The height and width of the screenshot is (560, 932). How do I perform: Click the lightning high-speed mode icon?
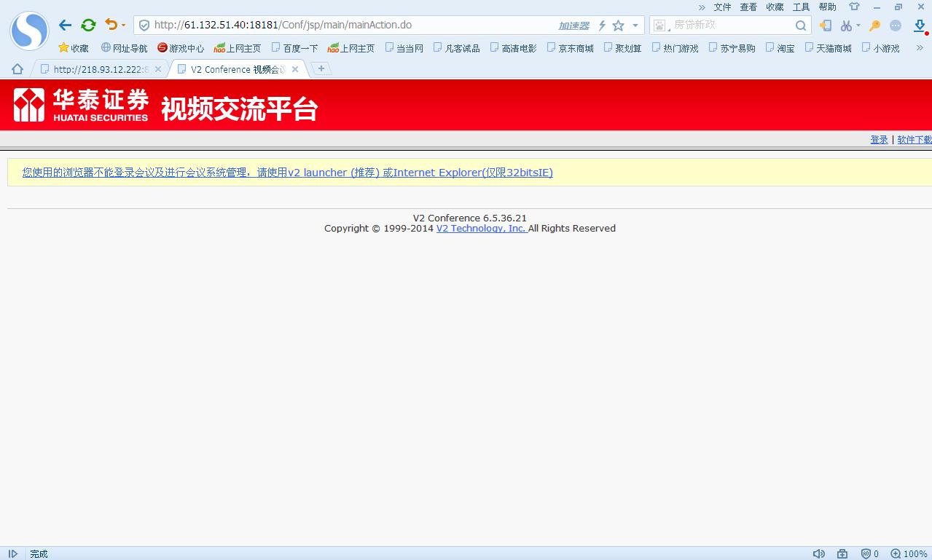(602, 25)
